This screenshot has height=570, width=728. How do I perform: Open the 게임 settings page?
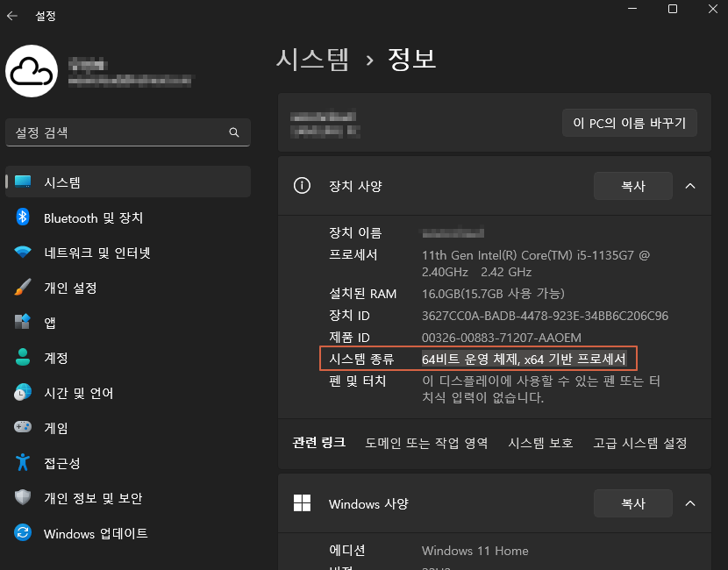[128, 428]
